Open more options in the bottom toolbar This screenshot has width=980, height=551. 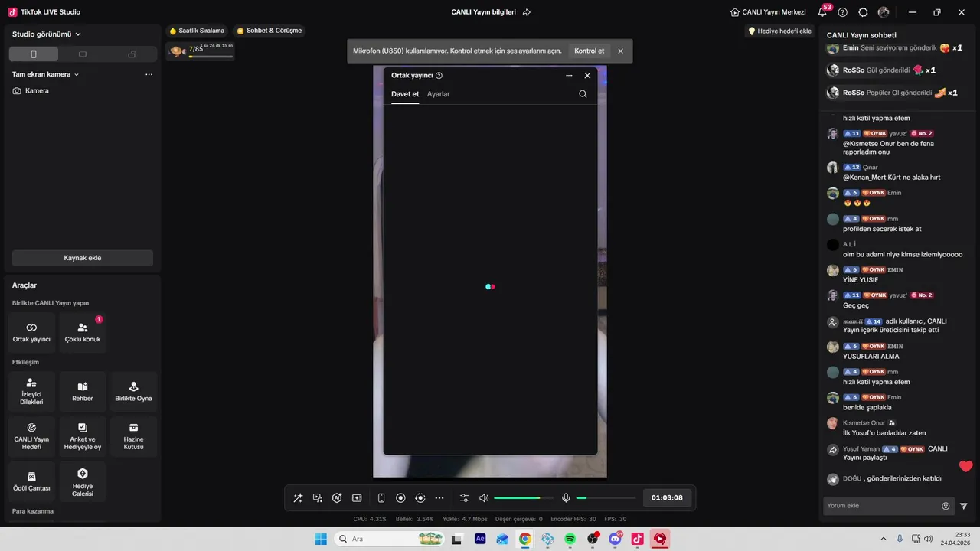coord(439,498)
